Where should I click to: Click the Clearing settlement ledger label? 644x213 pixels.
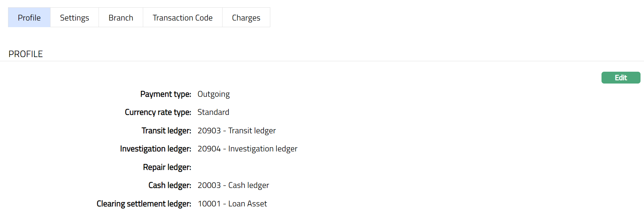pyautogui.click(x=144, y=204)
